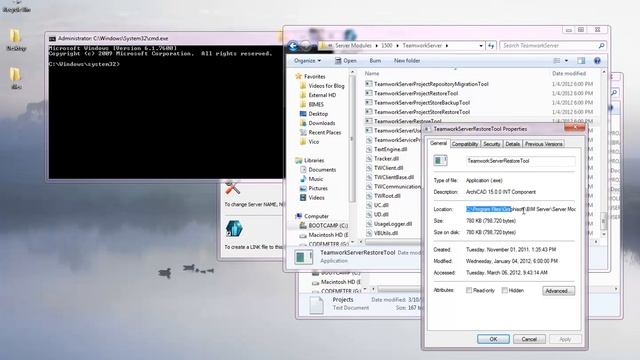Open the Organize dropdown menu

(x=307, y=60)
